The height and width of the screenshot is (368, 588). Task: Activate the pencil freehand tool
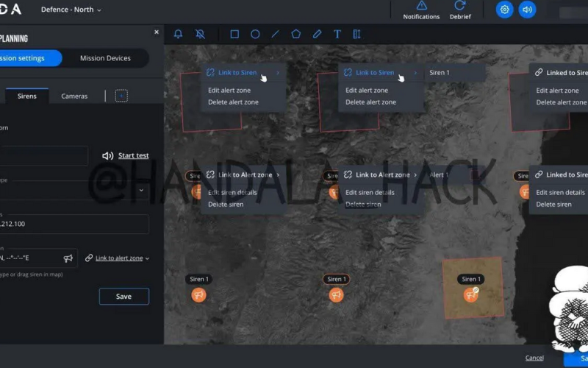tap(317, 34)
